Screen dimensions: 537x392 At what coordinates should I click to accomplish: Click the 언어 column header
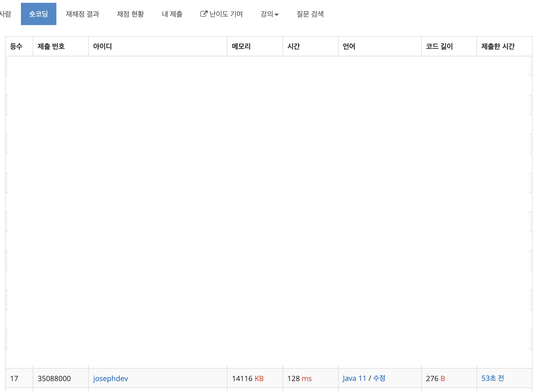click(x=349, y=46)
